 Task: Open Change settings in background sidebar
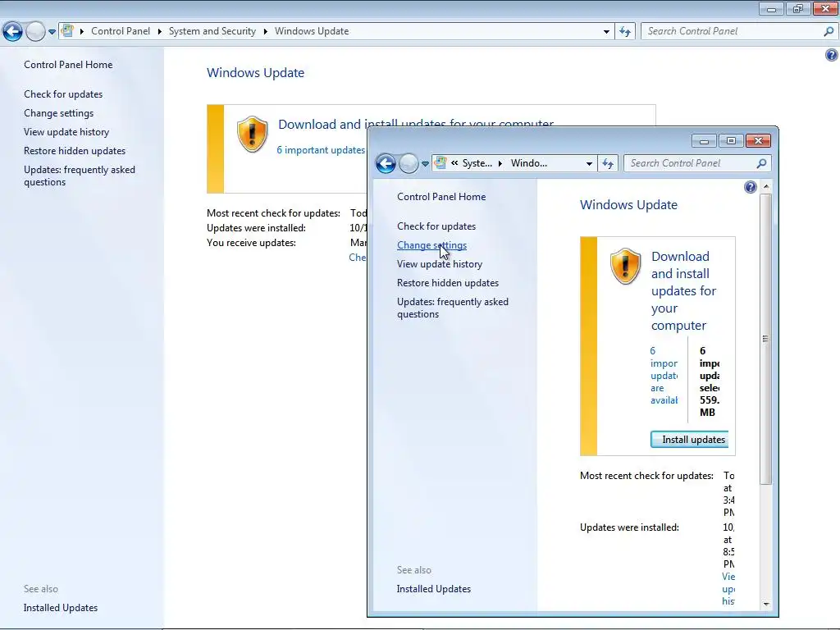click(x=58, y=113)
